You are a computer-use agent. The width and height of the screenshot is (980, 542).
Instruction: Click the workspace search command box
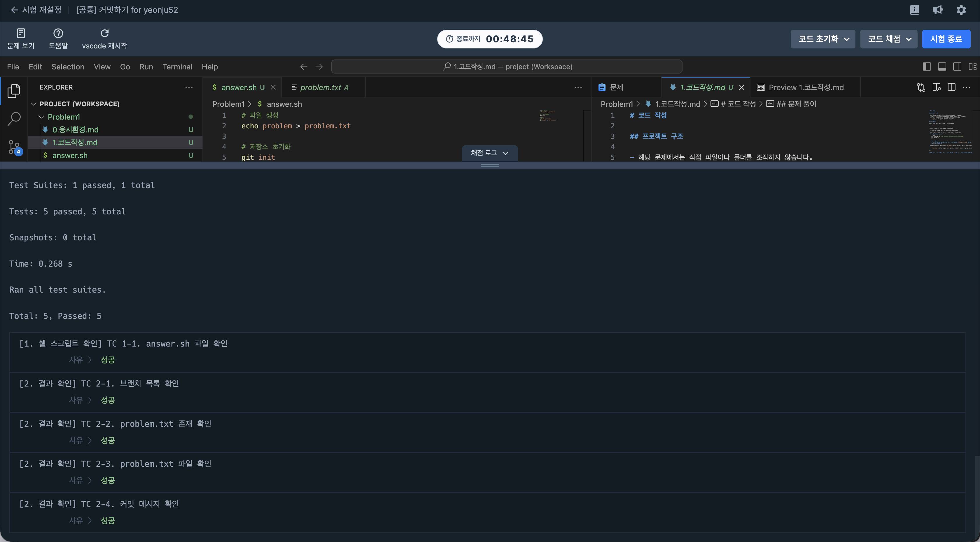tap(506, 67)
